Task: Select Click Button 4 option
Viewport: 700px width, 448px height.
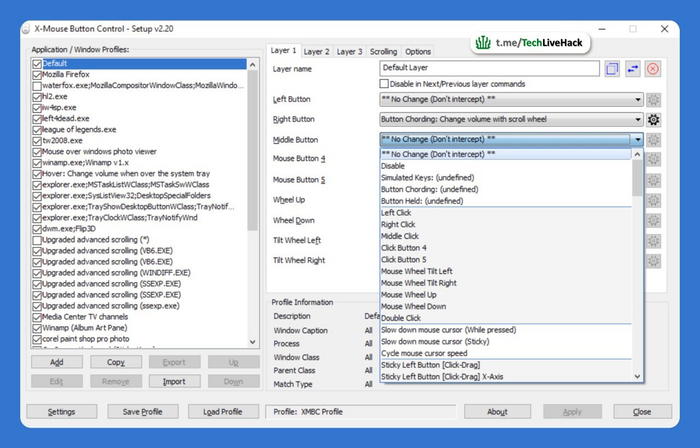Action: (x=506, y=248)
